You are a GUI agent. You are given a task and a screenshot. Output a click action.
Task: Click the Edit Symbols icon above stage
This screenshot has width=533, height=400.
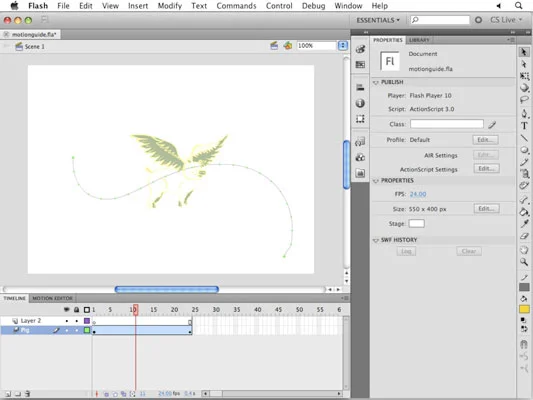[x=288, y=46]
